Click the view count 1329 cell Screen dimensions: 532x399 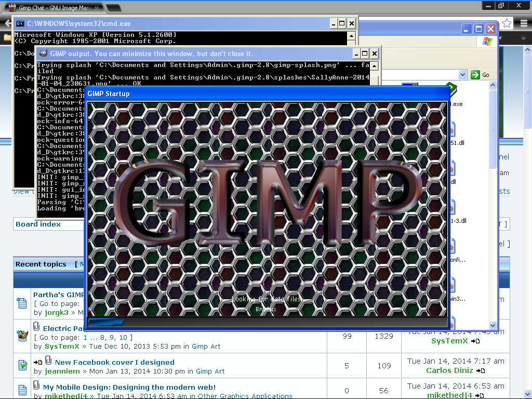click(384, 336)
